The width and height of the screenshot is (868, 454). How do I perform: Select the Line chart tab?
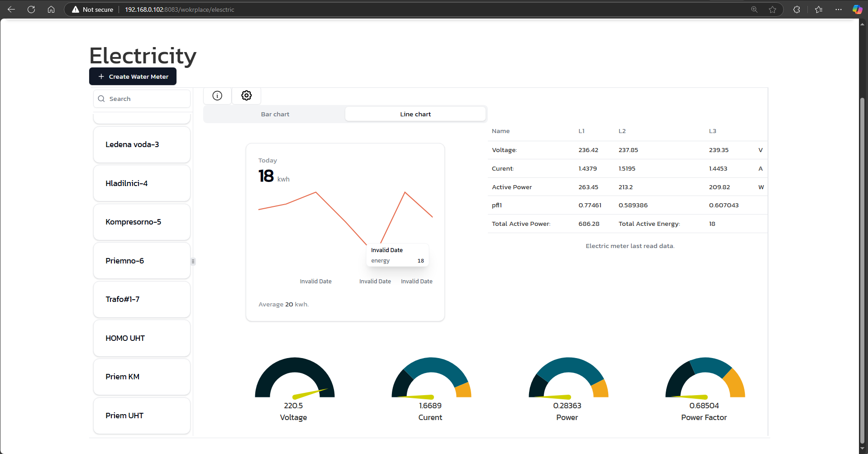(415, 114)
